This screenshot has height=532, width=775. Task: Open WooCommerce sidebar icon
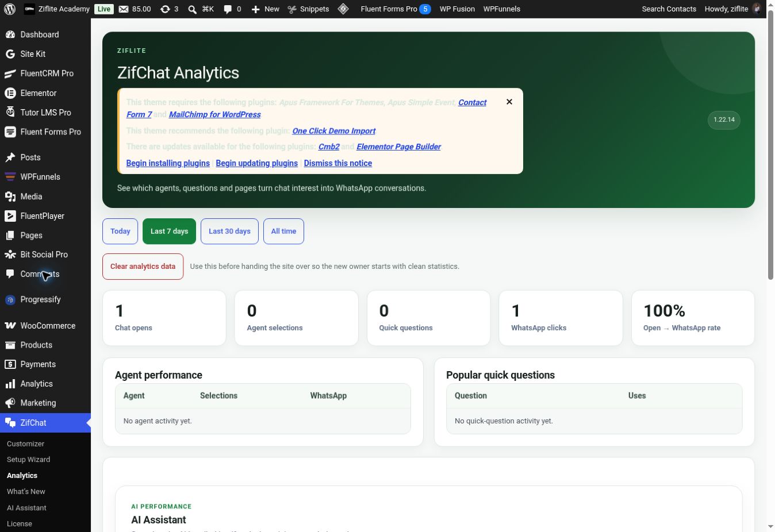coord(10,326)
